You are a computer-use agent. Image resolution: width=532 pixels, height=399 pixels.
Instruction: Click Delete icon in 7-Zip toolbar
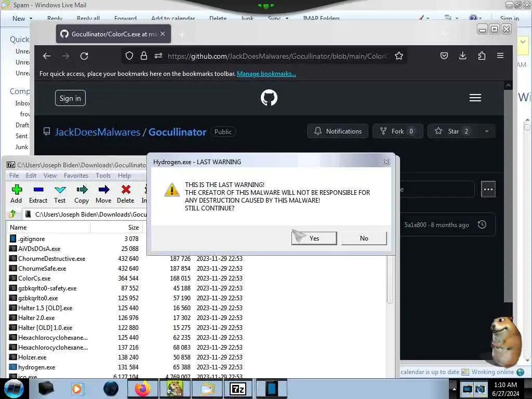(x=126, y=194)
